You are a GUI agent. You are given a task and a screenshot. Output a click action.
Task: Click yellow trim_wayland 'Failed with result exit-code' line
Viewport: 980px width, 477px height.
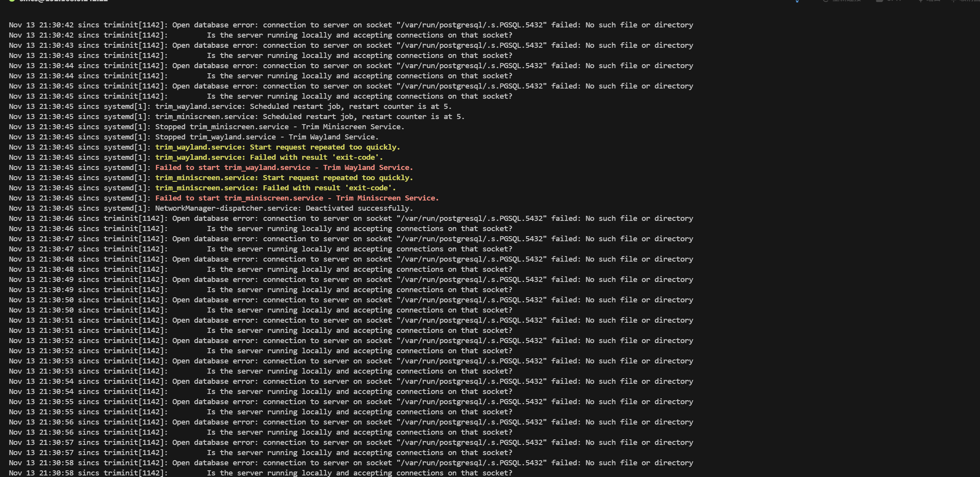tap(269, 157)
